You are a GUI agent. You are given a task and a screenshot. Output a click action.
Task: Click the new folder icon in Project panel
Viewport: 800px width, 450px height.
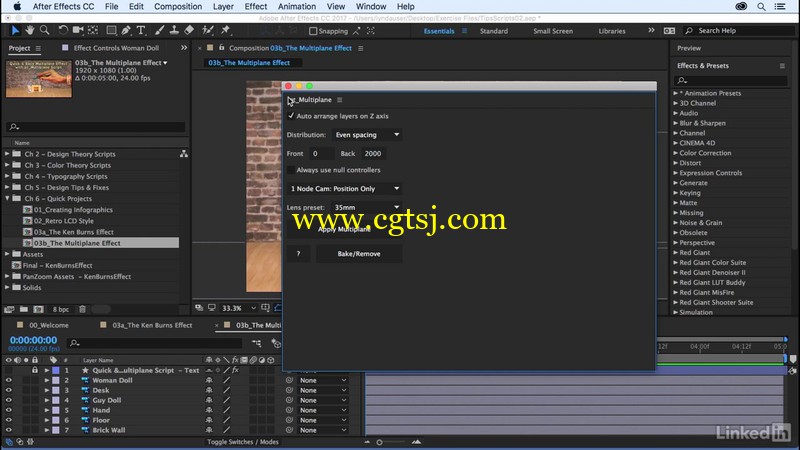24,309
